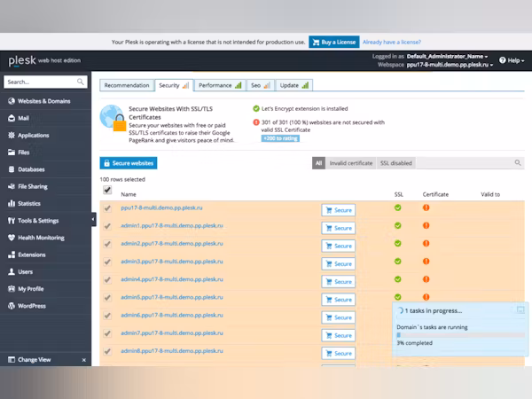Click the Secure websites button
The image size is (532, 399).
tap(129, 163)
